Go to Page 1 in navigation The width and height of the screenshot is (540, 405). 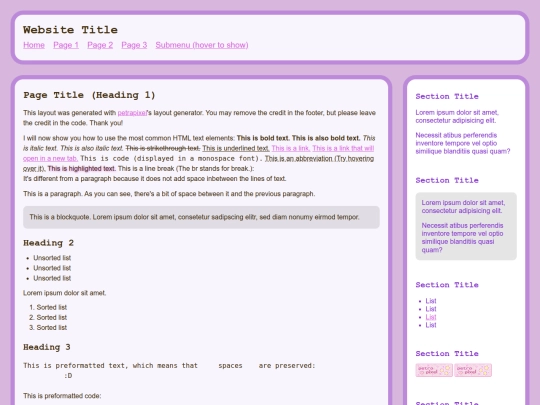(66, 45)
